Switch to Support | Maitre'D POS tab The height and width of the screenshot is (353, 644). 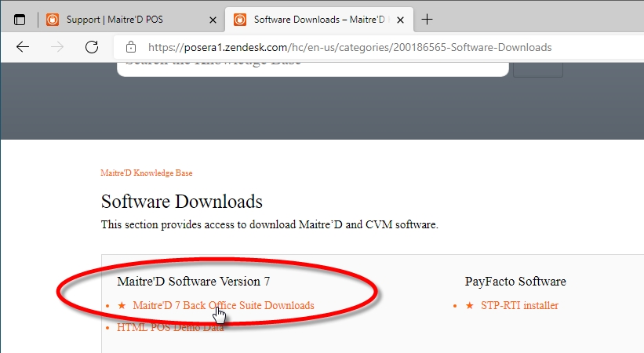(x=126, y=20)
